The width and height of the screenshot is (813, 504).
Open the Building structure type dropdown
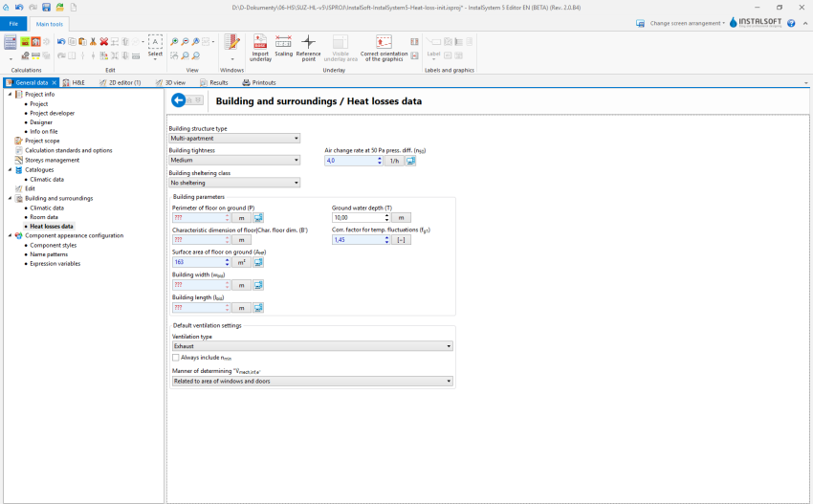pos(234,139)
